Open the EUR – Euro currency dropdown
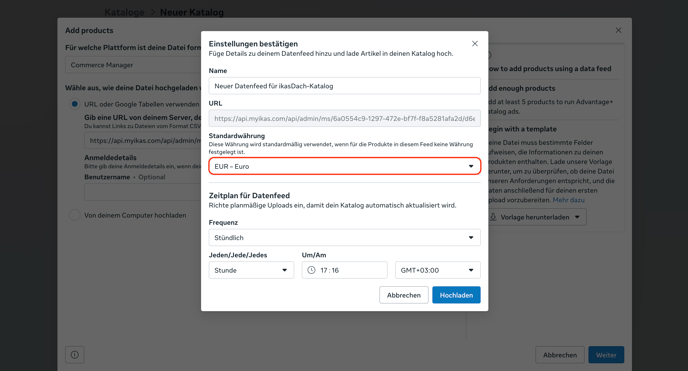Screen dimensions: 688x371 344,166
